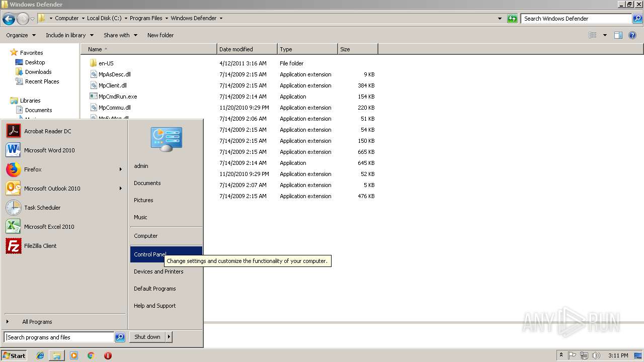Open Control Panel from Start menu
This screenshot has width=644, height=362.
(166, 254)
